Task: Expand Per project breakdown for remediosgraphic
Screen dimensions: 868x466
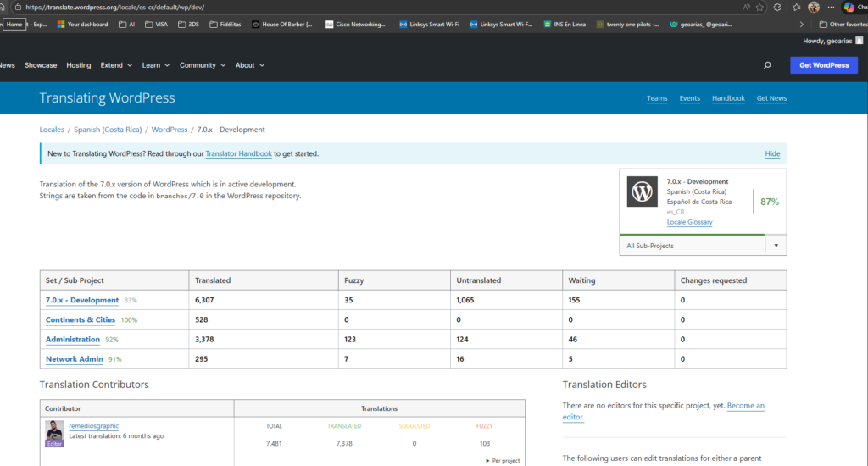Action: pos(503,460)
